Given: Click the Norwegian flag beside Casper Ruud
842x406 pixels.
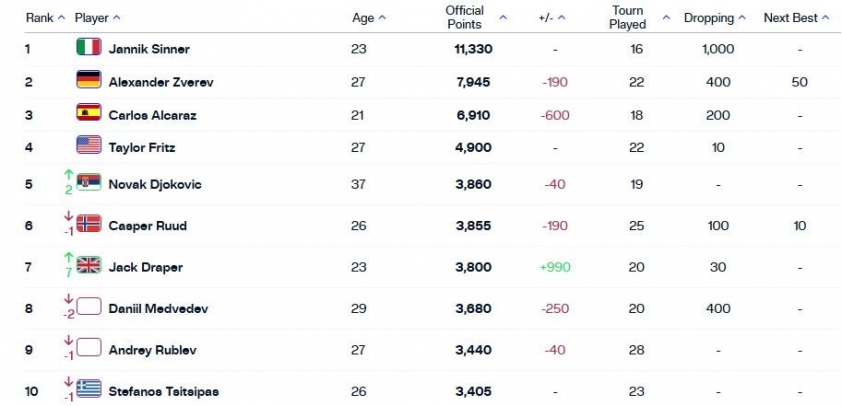Looking at the screenshot, I should (x=89, y=223).
